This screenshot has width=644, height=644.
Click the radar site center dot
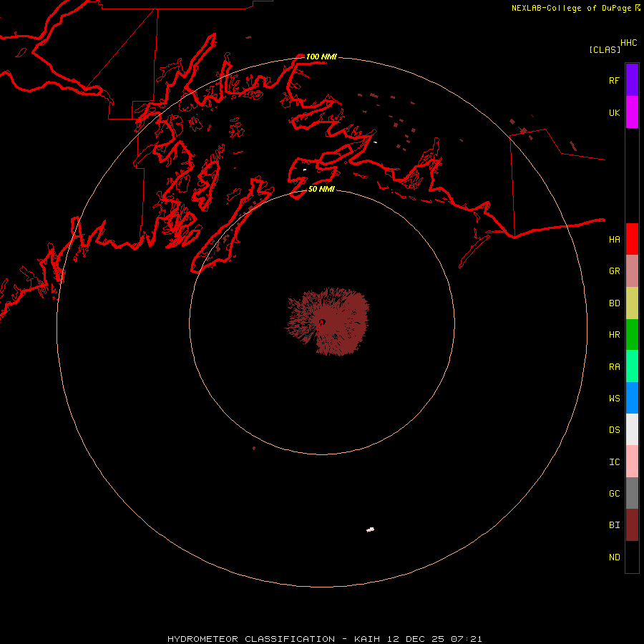[322, 321]
